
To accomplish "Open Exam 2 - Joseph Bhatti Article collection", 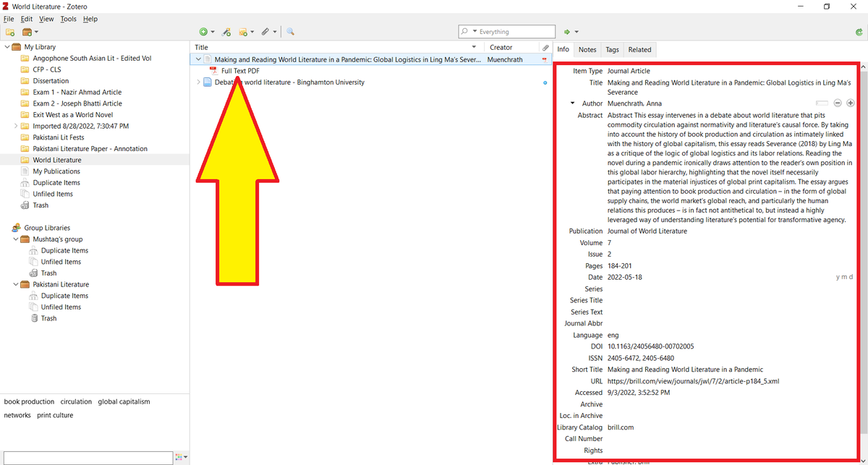I will [77, 103].
